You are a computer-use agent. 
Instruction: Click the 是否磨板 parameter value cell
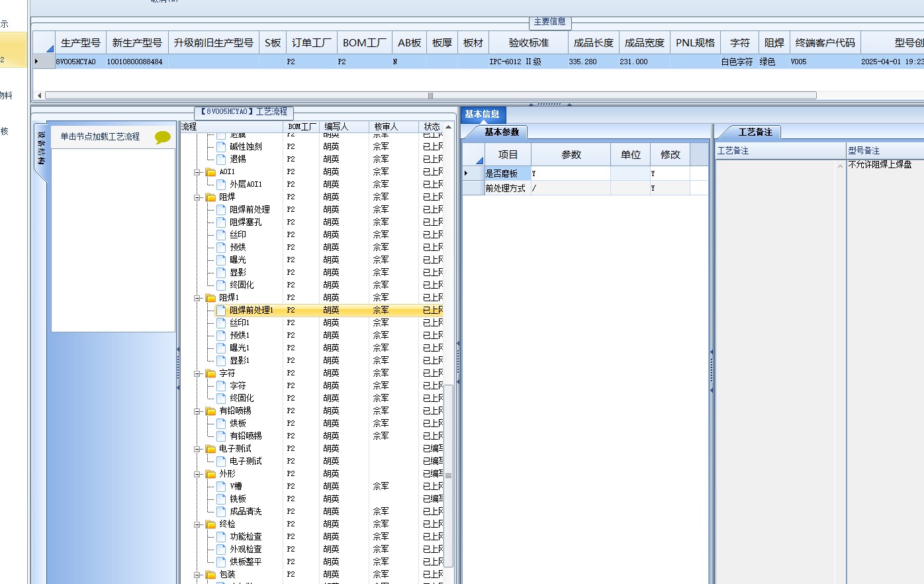[571, 173]
